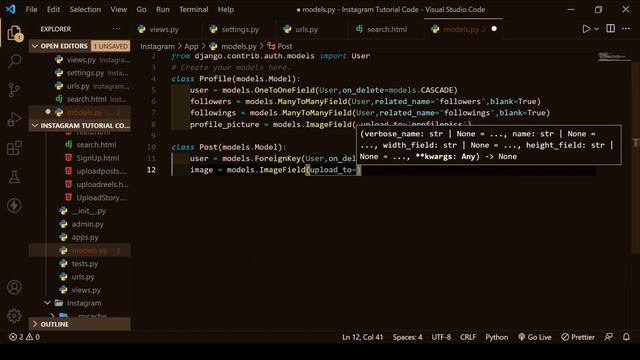Open the Selection menu
The height and width of the screenshot is (360, 640).
85,9
